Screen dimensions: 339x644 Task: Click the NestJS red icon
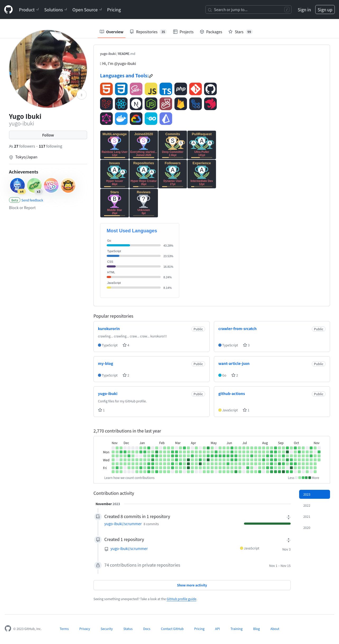click(210, 104)
